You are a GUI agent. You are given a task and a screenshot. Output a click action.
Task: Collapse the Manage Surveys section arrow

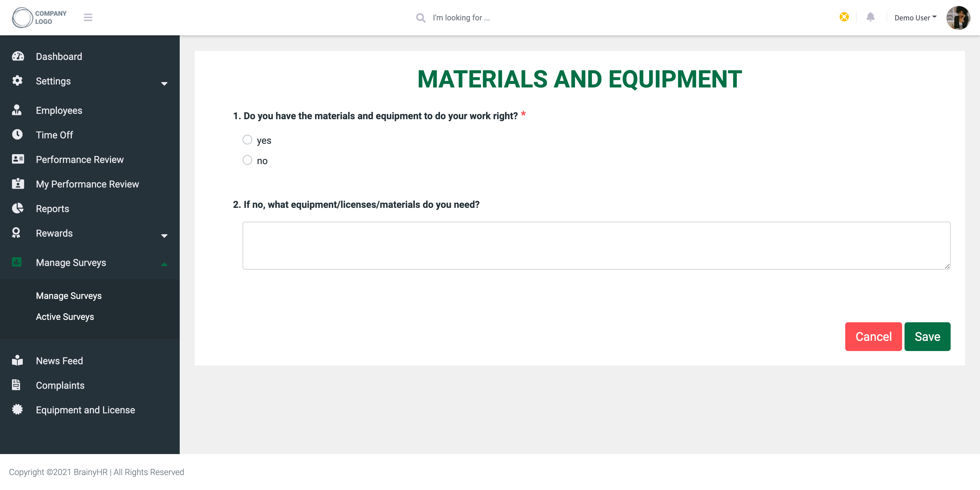point(164,264)
